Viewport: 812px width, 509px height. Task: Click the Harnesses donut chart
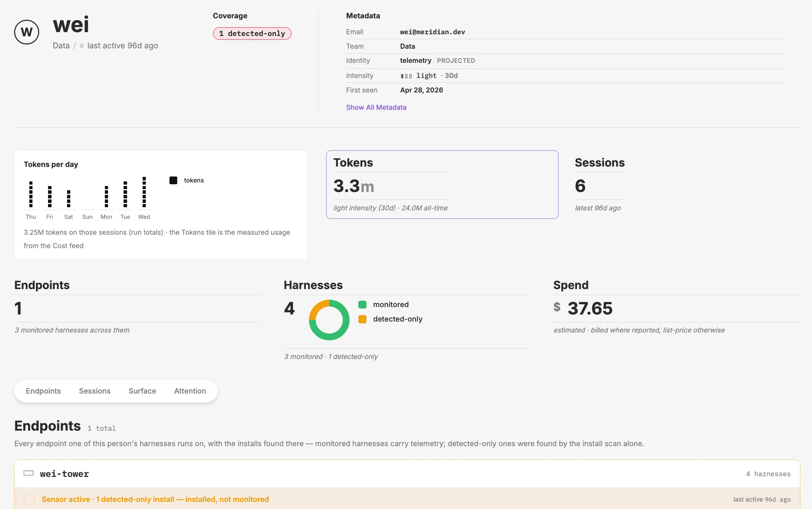tap(329, 320)
